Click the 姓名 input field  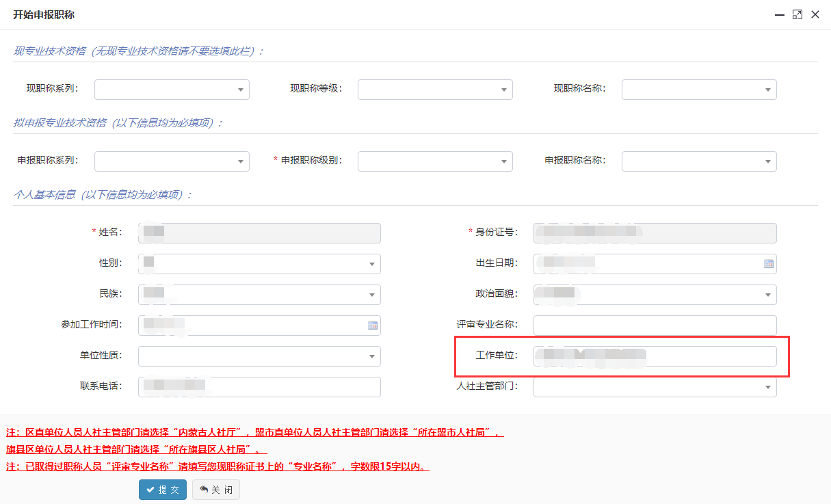[x=259, y=233]
